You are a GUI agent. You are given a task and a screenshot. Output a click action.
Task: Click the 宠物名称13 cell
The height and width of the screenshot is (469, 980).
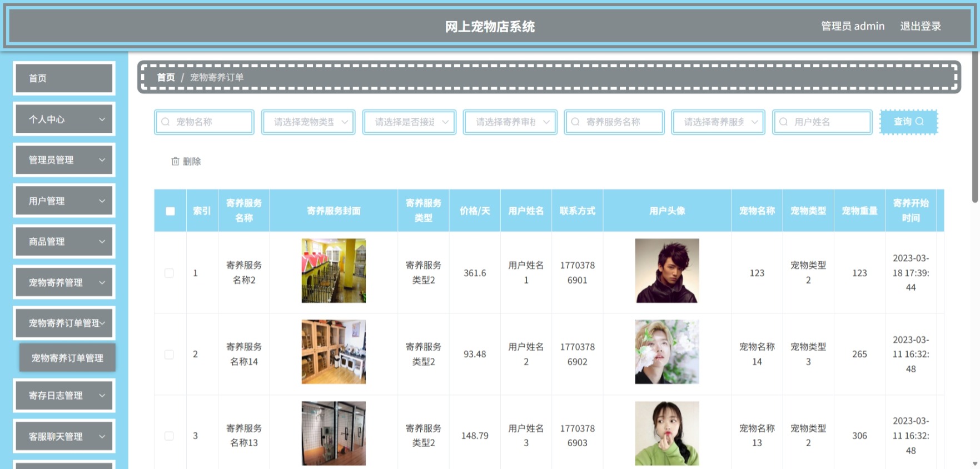757,436
